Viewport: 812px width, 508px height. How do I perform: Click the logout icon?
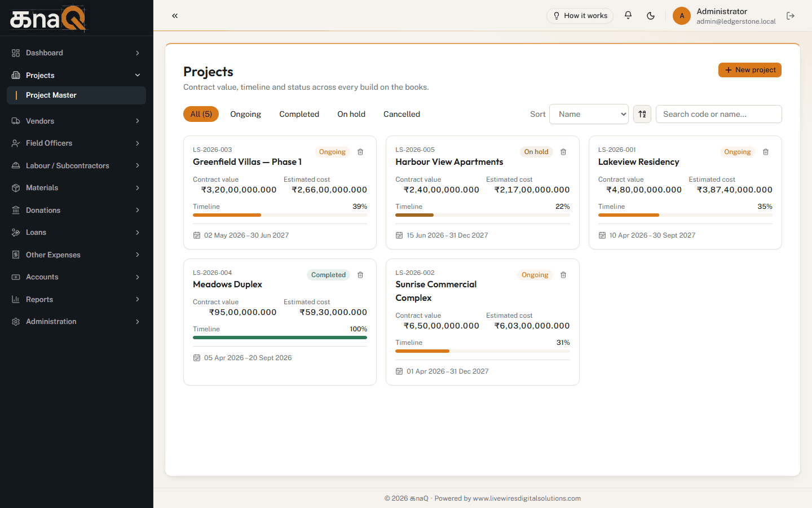pyautogui.click(x=791, y=16)
